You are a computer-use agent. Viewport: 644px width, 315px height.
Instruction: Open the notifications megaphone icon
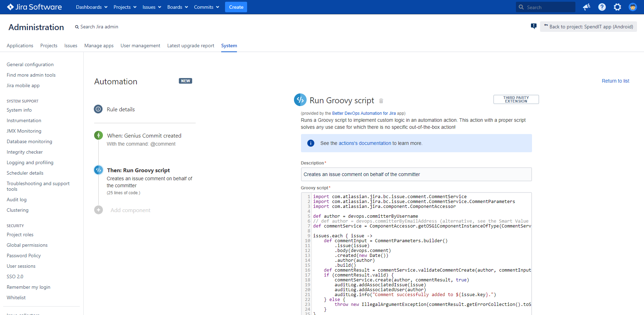coord(587,7)
